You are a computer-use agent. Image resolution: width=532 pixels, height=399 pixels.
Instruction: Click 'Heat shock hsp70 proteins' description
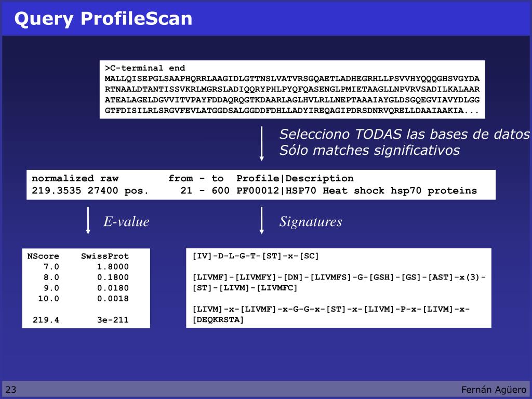click(400, 191)
